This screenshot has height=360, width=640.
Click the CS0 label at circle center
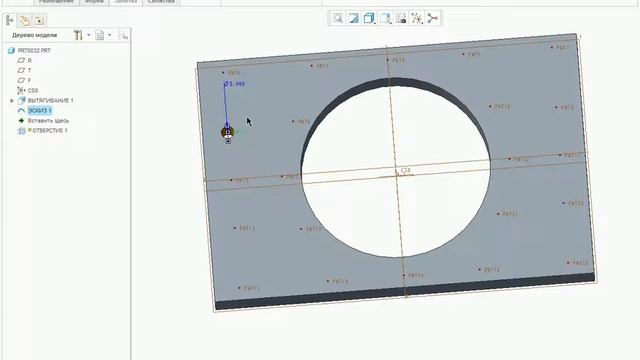pos(405,170)
